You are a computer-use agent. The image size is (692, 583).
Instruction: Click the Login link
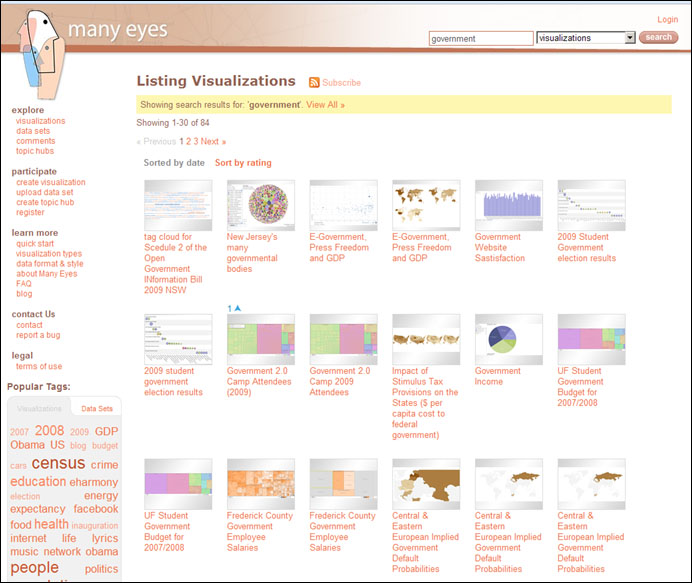[x=667, y=20]
